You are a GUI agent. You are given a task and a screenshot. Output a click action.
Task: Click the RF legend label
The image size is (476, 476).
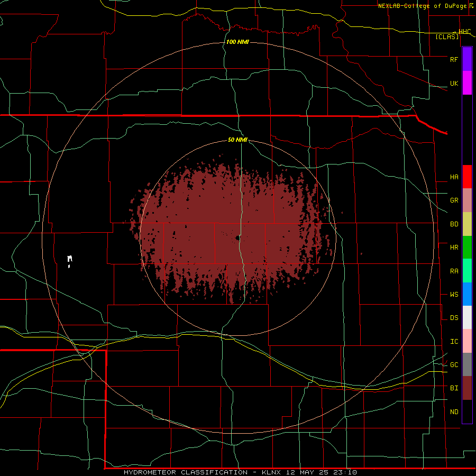click(454, 59)
